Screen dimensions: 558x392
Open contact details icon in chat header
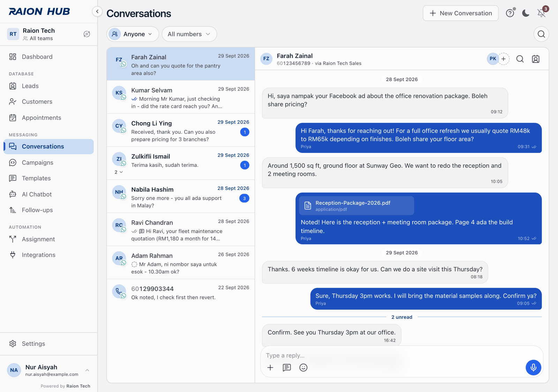[x=536, y=59]
